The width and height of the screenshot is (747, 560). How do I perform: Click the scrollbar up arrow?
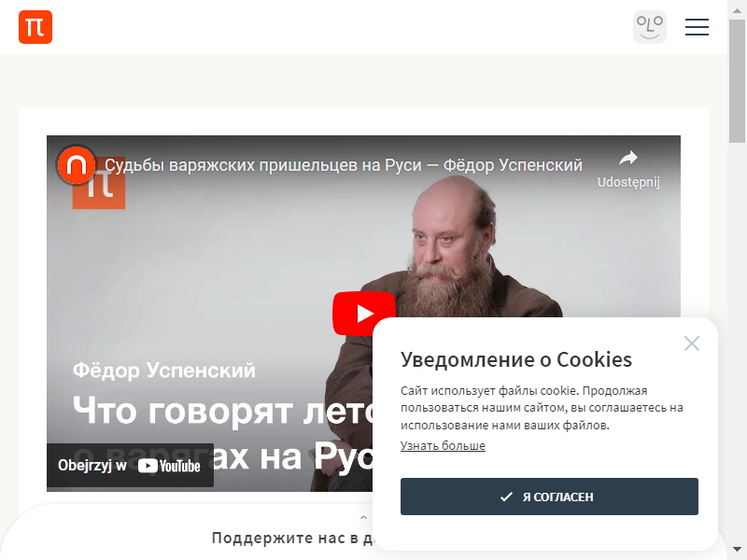click(x=738, y=9)
